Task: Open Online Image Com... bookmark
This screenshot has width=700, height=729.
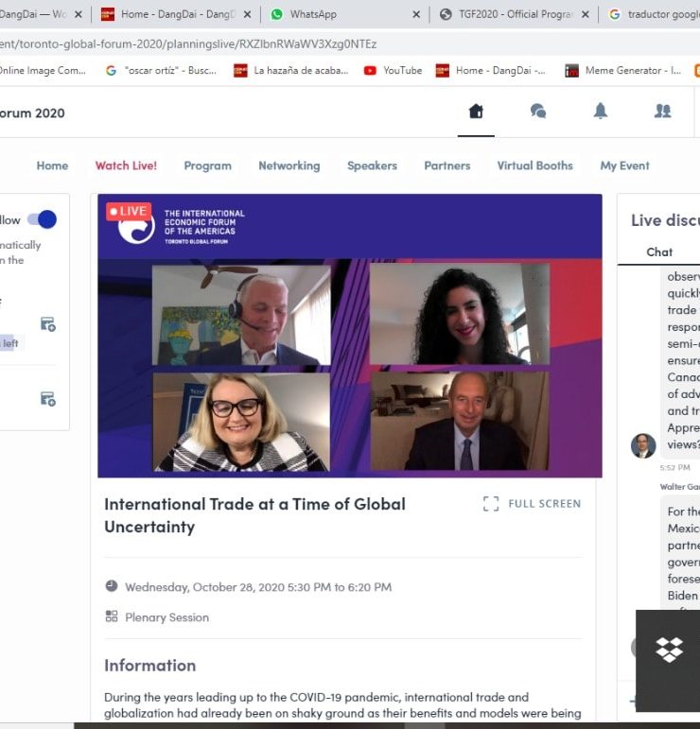Action: pyautogui.click(x=43, y=71)
